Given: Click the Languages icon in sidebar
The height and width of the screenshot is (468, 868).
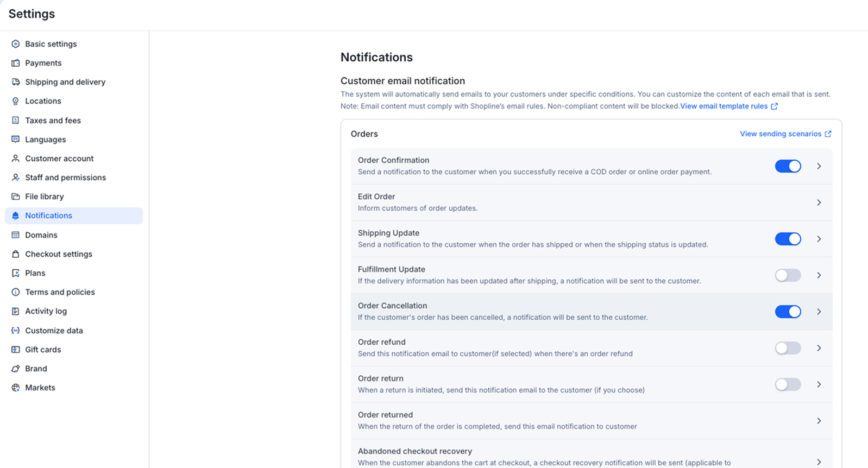Looking at the screenshot, I should tap(15, 140).
